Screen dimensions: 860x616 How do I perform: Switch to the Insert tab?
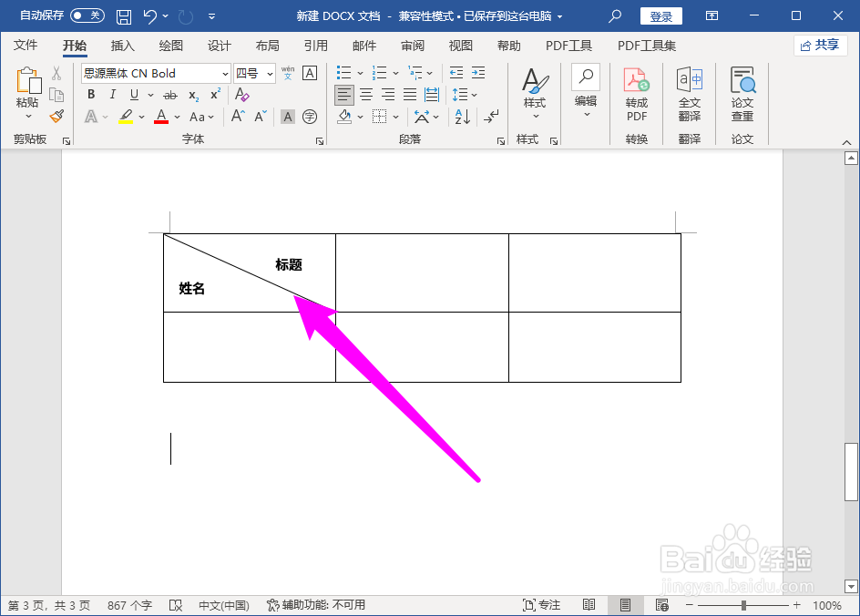point(122,46)
